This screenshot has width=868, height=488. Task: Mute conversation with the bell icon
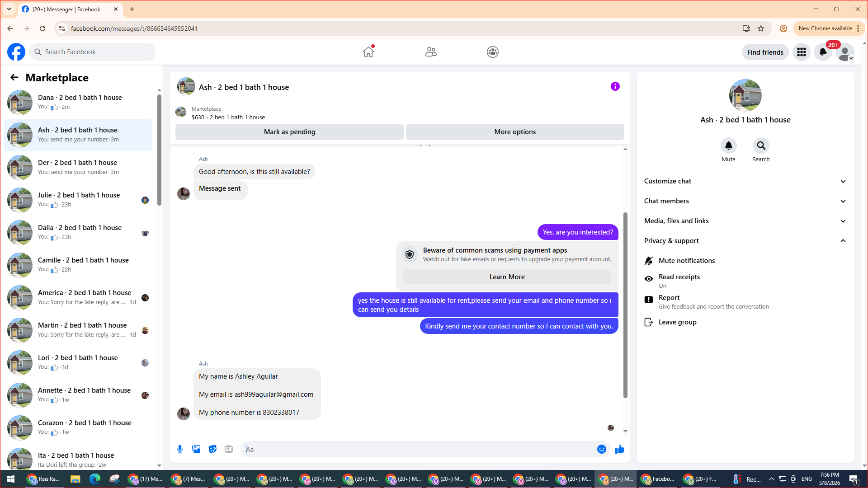tap(728, 146)
